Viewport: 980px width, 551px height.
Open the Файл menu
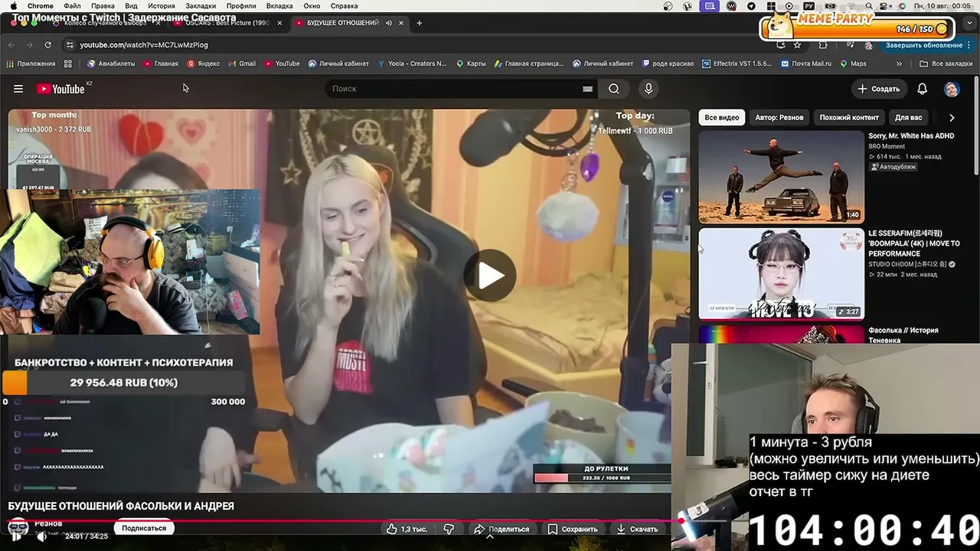point(72,6)
